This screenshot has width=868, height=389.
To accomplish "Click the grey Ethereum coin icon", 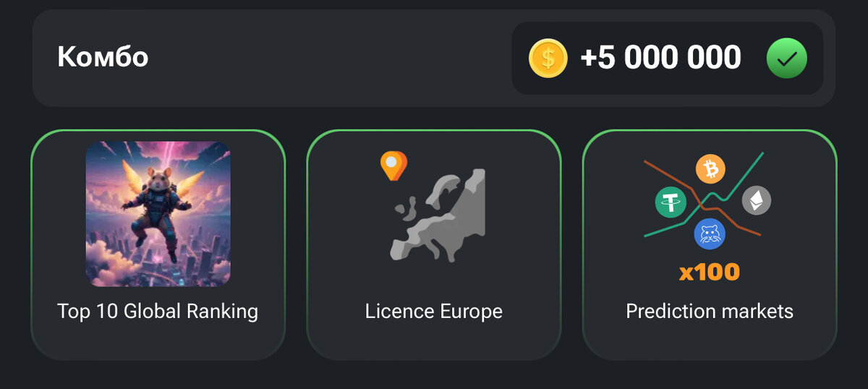I will (757, 200).
